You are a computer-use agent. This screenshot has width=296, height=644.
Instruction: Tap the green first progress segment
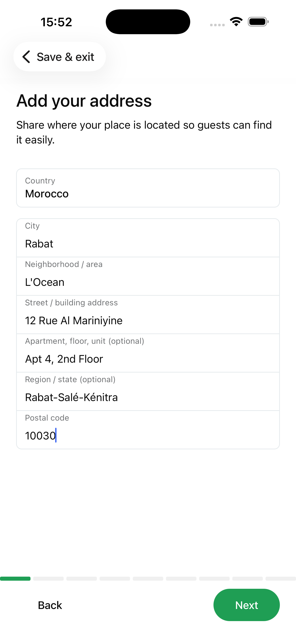15,578
